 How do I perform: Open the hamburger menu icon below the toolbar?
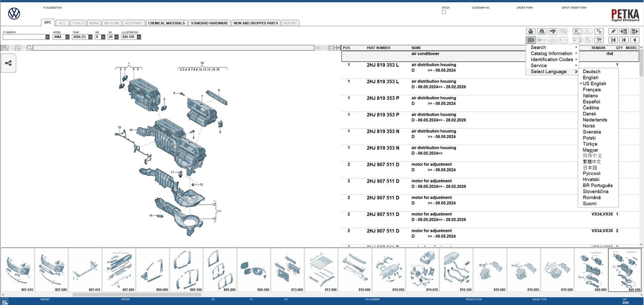pyautogui.click(x=530, y=40)
